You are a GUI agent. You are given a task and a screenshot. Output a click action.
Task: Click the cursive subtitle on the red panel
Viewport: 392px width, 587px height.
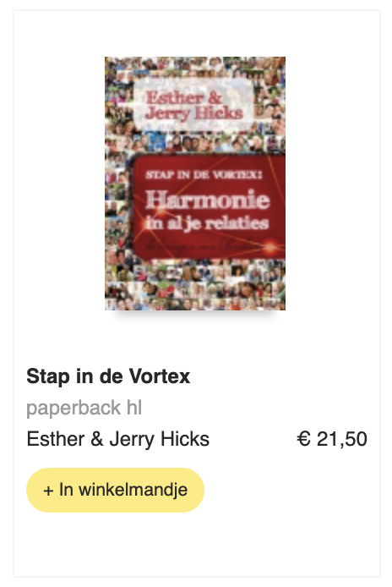click(x=202, y=246)
